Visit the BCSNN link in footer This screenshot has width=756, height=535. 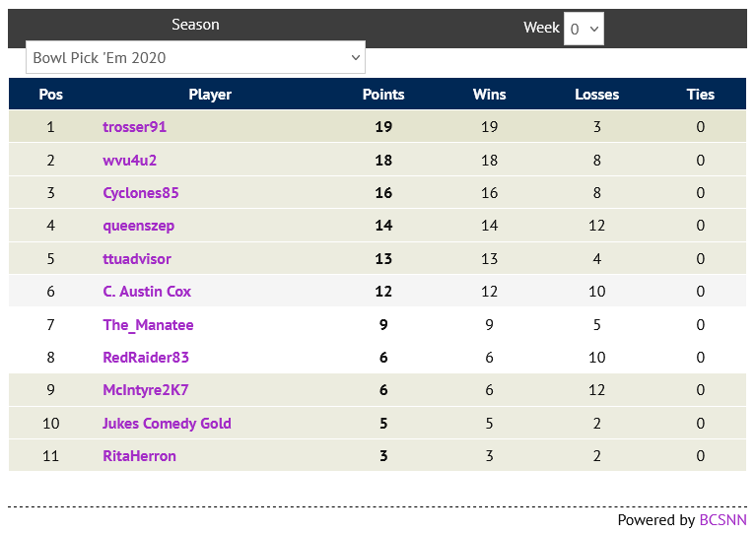point(722,520)
